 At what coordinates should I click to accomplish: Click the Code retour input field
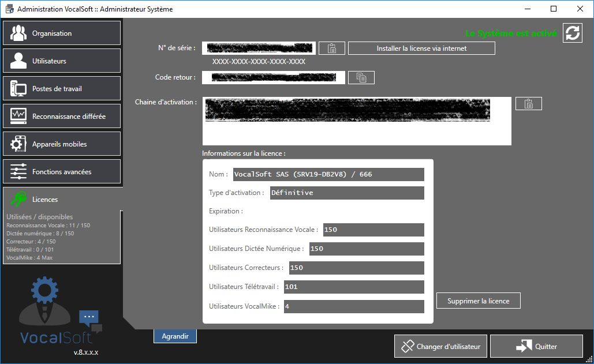click(x=274, y=77)
